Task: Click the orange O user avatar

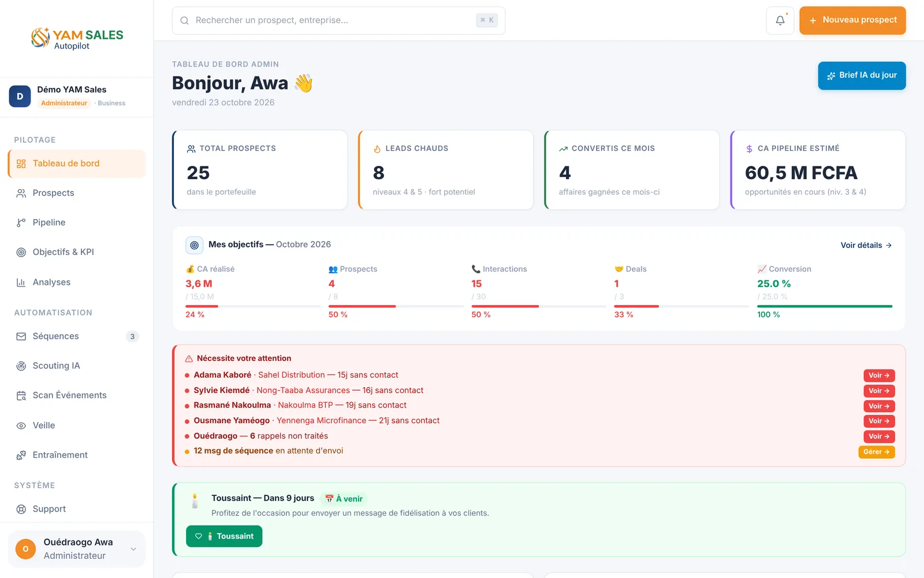Action: coord(25,549)
